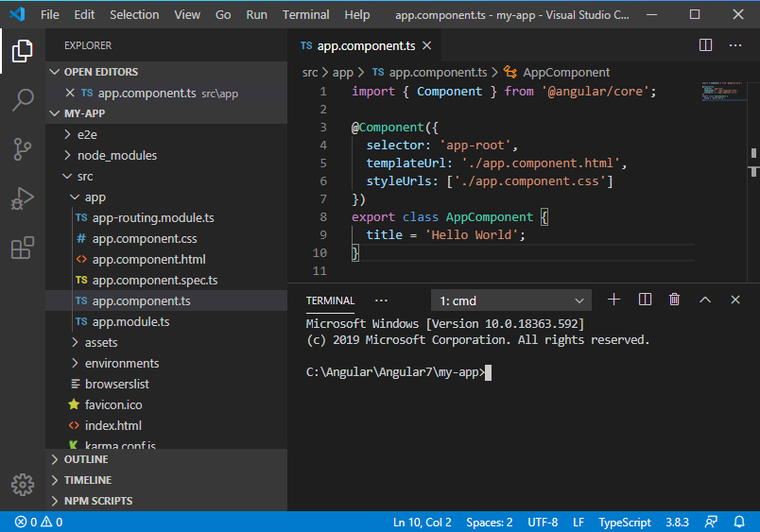
Task: Kill the terminal with trash icon
Action: click(674, 300)
